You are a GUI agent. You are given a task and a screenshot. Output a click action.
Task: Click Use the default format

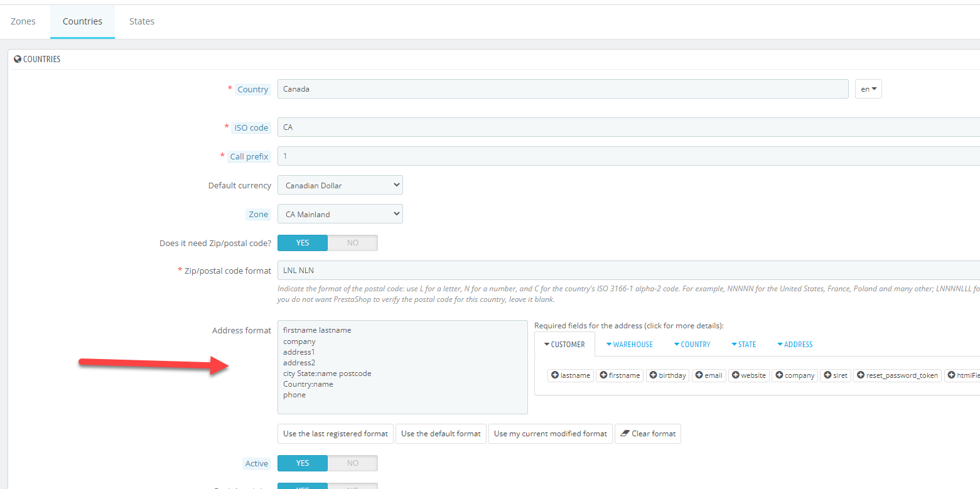[x=441, y=434]
